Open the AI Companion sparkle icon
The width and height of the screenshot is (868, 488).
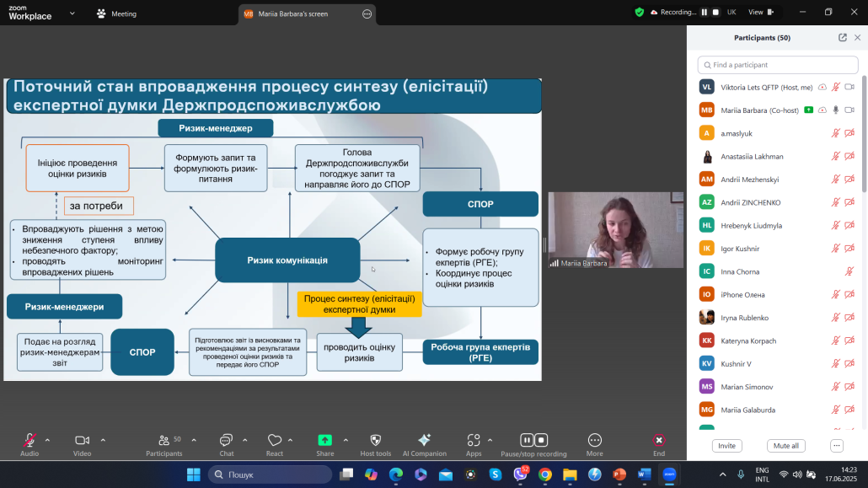424,440
